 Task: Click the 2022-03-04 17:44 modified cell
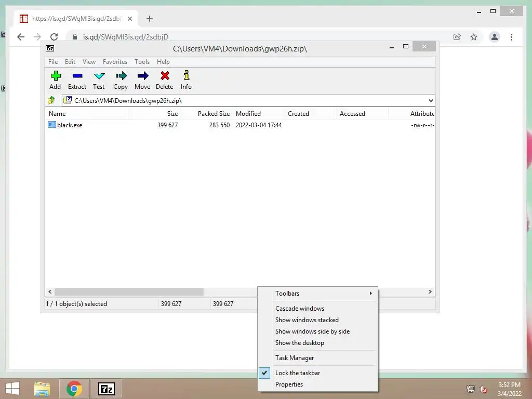coord(259,125)
